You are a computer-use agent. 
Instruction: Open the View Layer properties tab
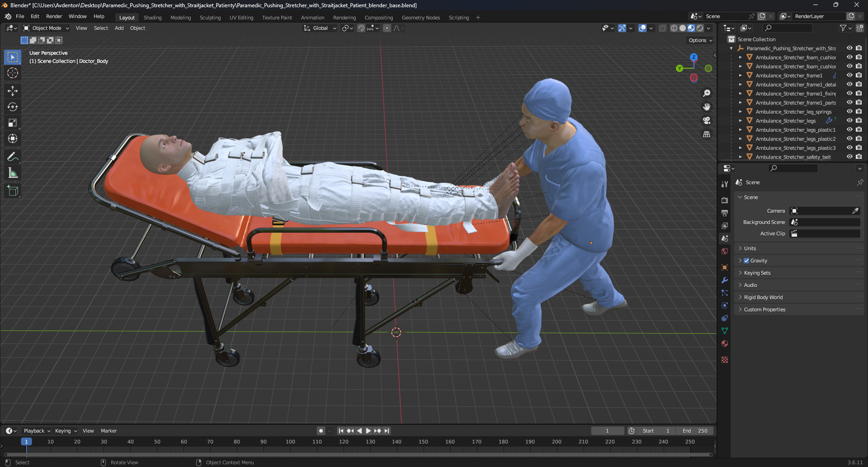coord(725,225)
